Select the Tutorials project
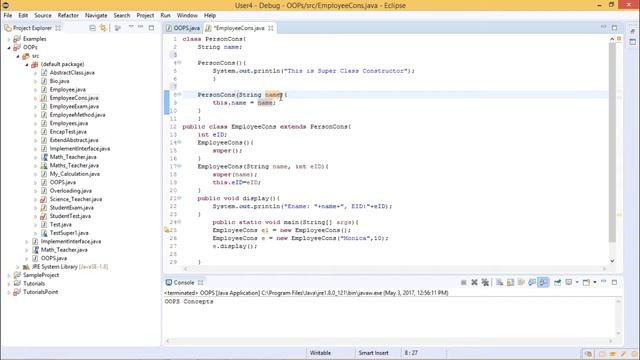Image resolution: width=640 pixels, height=360 pixels. click(x=34, y=284)
